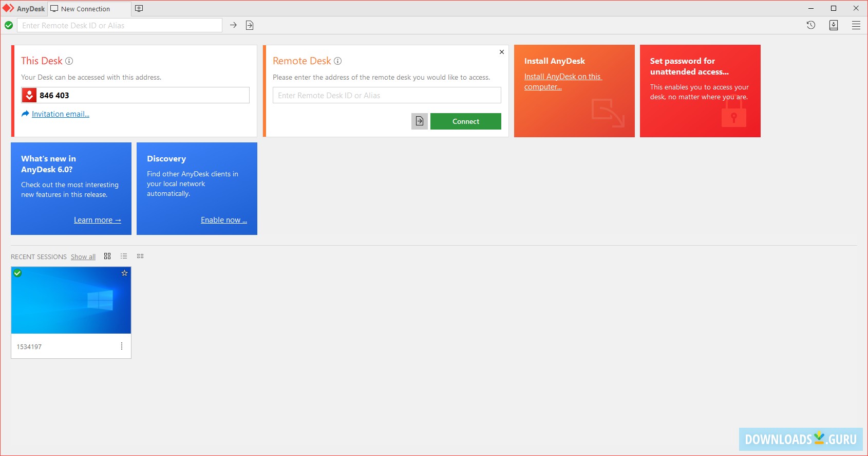Open session history from toolbar
Image resolution: width=868 pixels, height=456 pixels.
pyautogui.click(x=811, y=25)
